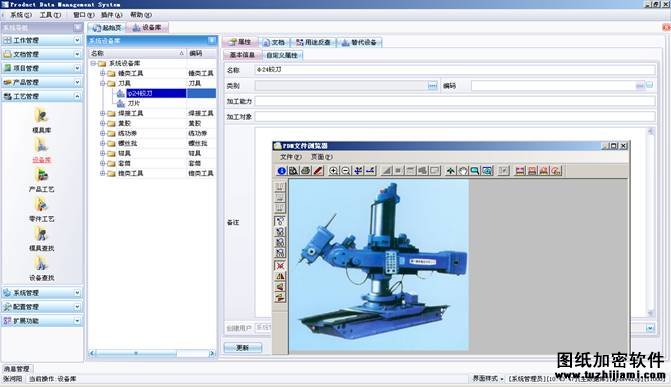
Task: Click the last red markup icon in the viewer toolbar
Action: (556, 171)
